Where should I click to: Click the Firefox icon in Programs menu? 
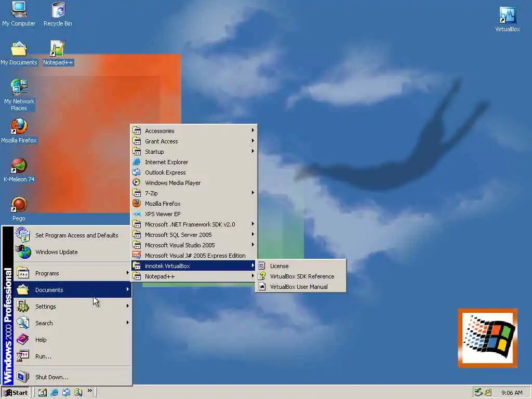[x=137, y=203]
